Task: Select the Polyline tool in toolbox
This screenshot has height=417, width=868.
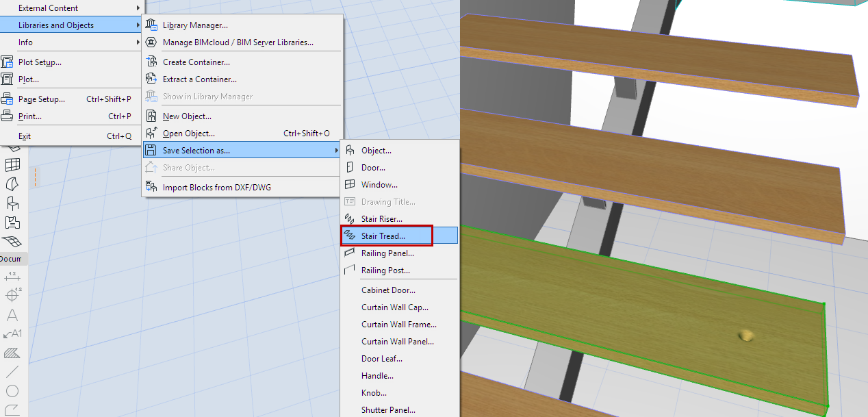Action: coord(12,409)
